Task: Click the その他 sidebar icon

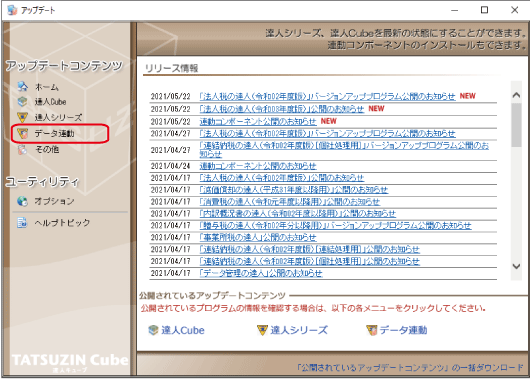Action: [22, 149]
